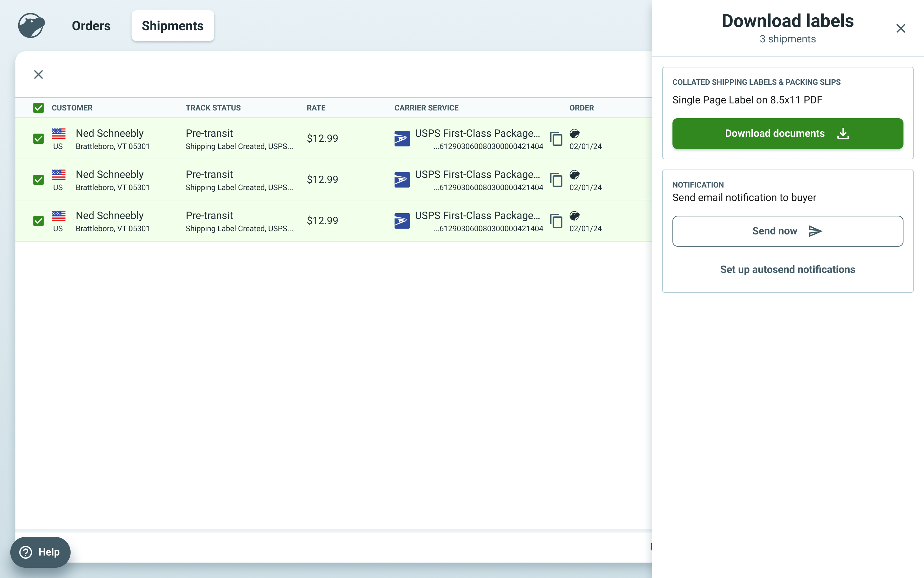Open Set up autosend notifications link

tap(787, 269)
